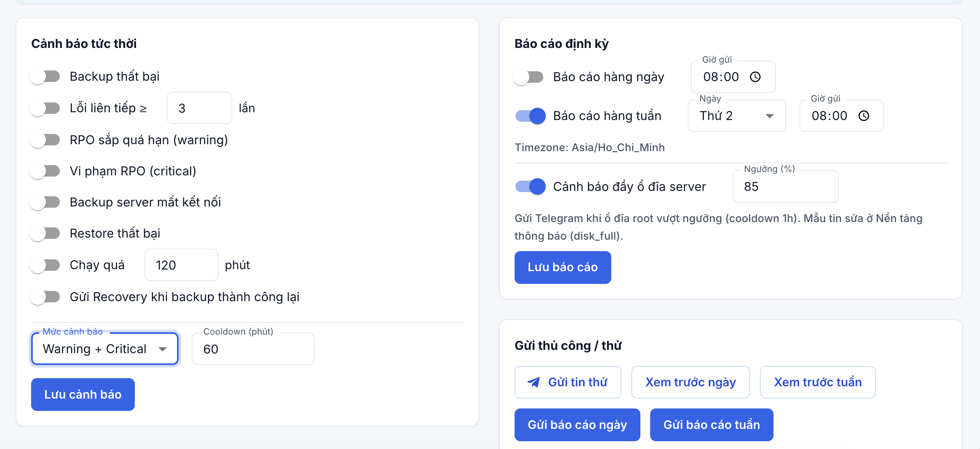Screen dimensions: 980x449
Task: Enable RPO sắp quá hạn (warning) toggle
Action: pos(45,140)
